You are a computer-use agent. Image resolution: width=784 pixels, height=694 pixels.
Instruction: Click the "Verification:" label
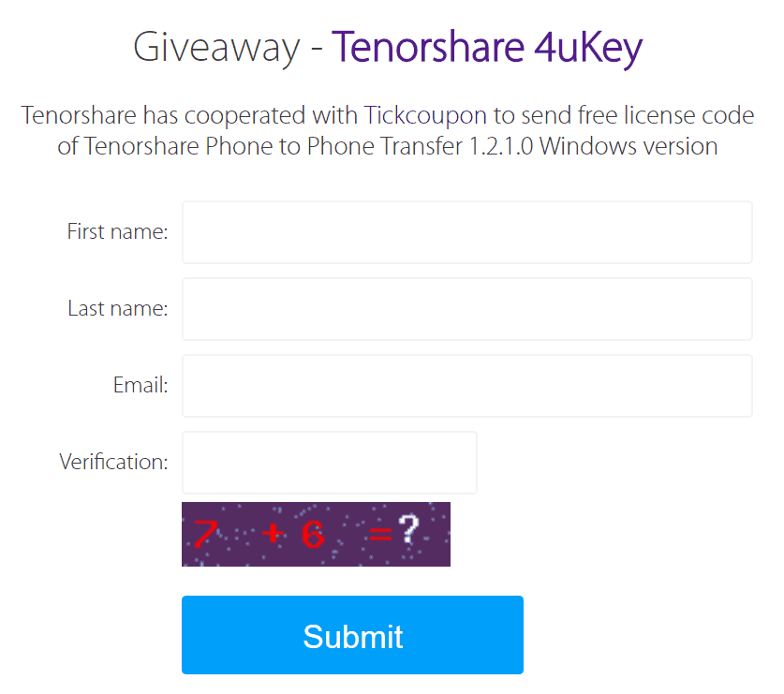[x=113, y=462]
